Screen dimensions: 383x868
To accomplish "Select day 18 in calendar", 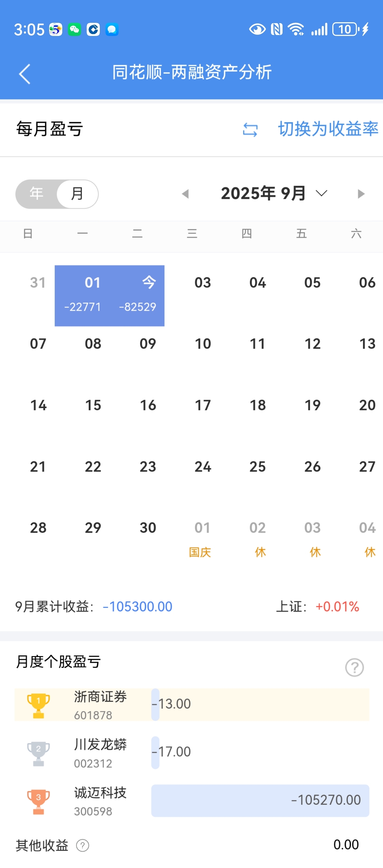I will point(258,405).
